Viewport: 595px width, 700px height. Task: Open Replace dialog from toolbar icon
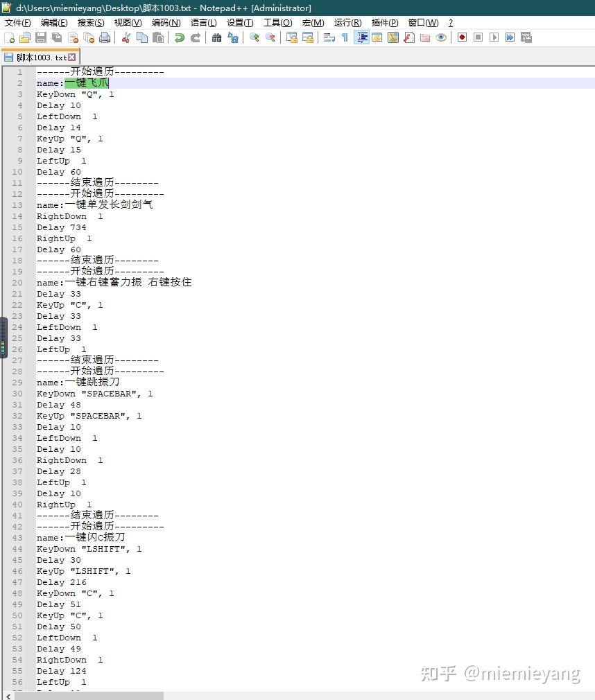(x=233, y=38)
